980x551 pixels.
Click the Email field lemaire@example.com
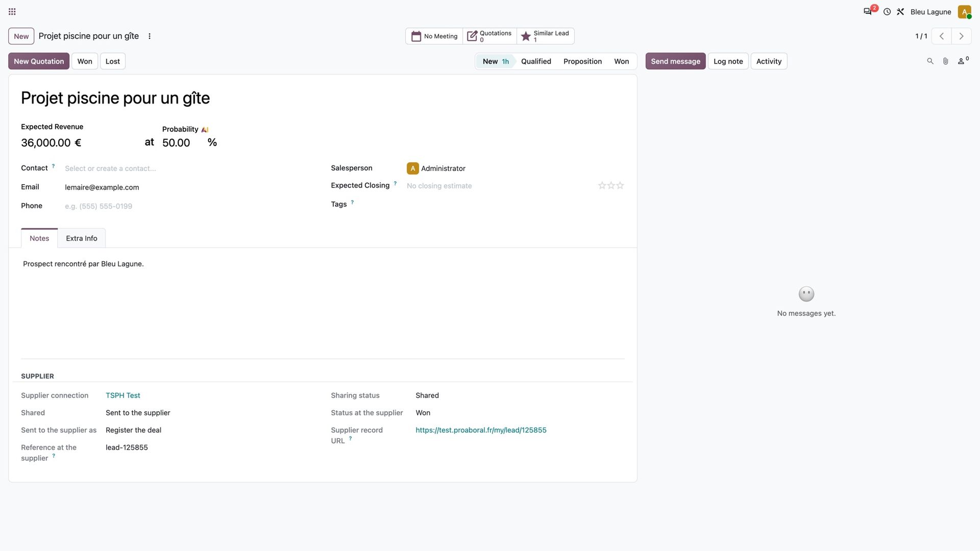pos(189,187)
